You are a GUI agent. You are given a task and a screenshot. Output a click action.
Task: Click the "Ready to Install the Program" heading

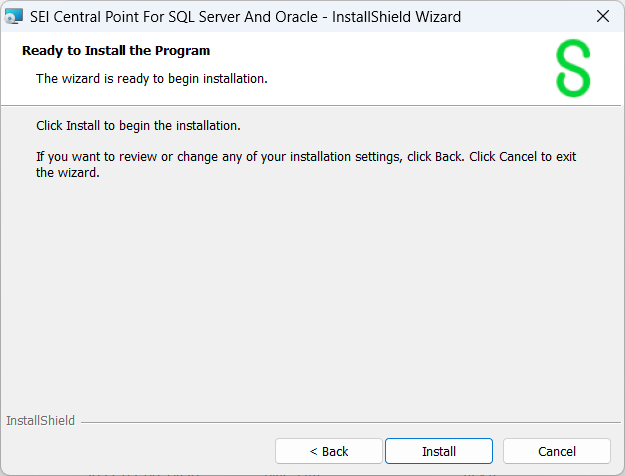click(x=116, y=50)
